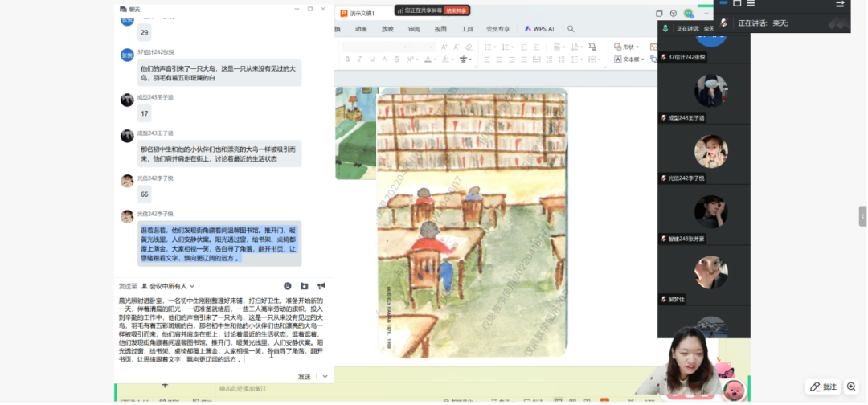Click the chat message input text area
The image size is (868, 405).
tap(221, 329)
